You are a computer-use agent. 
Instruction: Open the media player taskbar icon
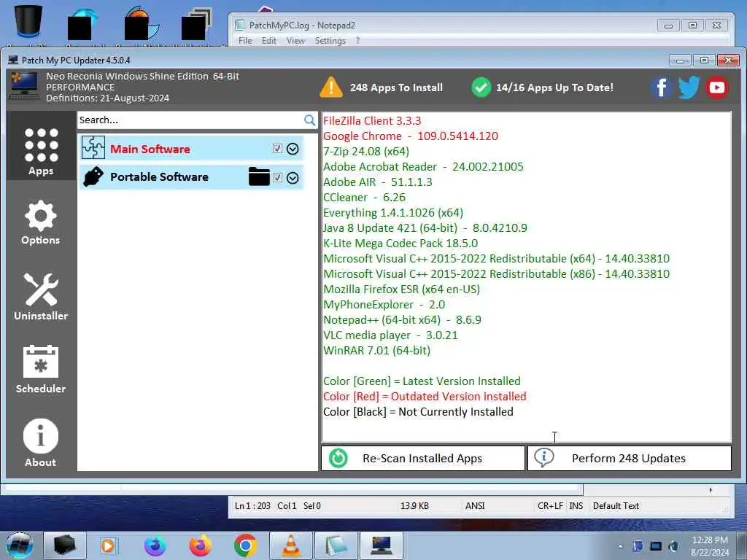click(108, 545)
